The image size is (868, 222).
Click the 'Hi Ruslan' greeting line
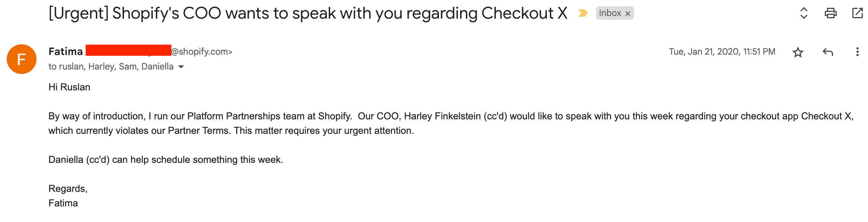69,87
